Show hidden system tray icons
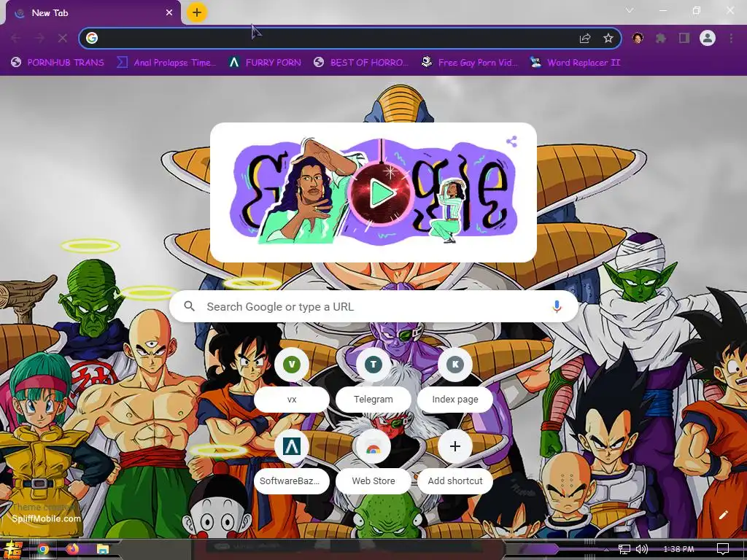747x560 pixels. (606, 550)
